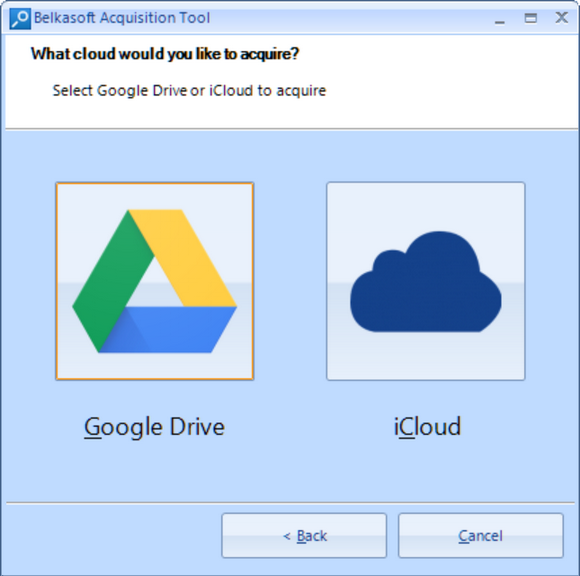The image size is (580, 576).
Task: Cancel the acquisition wizard
Action: click(480, 535)
